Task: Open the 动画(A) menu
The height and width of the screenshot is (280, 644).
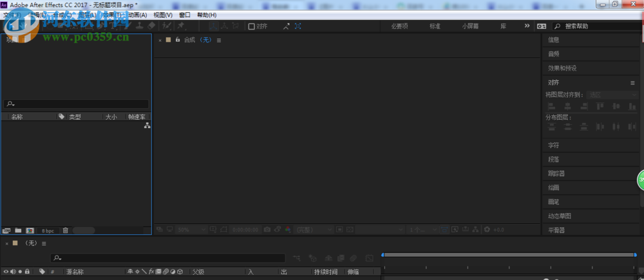Action: pyautogui.click(x=137, y=15)
